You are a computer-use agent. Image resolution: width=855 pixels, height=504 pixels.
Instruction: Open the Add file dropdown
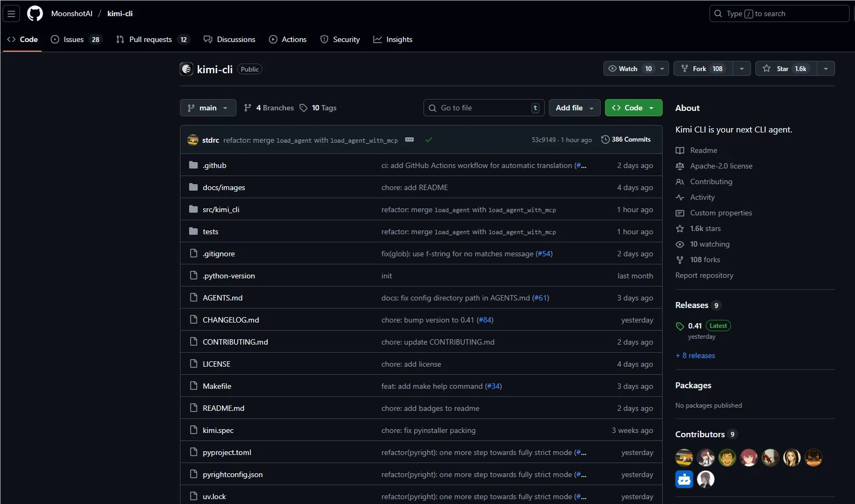pyautogui.click(x=574, y=108)
